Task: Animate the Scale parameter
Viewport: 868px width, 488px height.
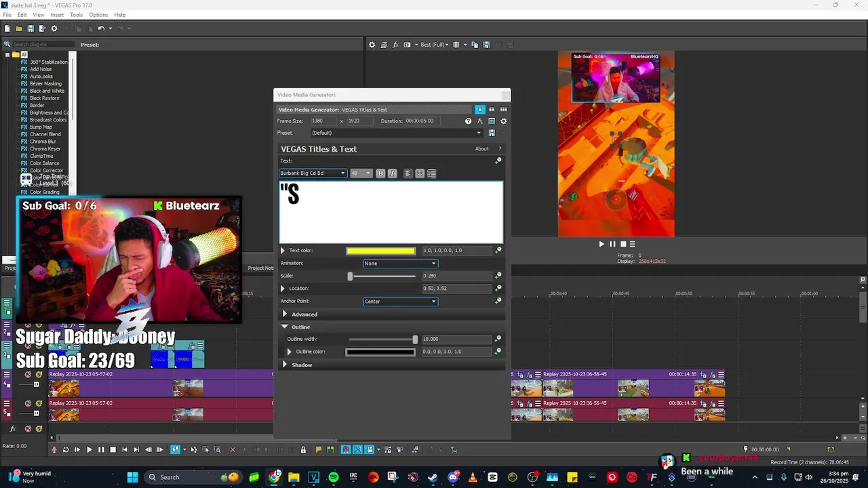Action: (498, 275)
